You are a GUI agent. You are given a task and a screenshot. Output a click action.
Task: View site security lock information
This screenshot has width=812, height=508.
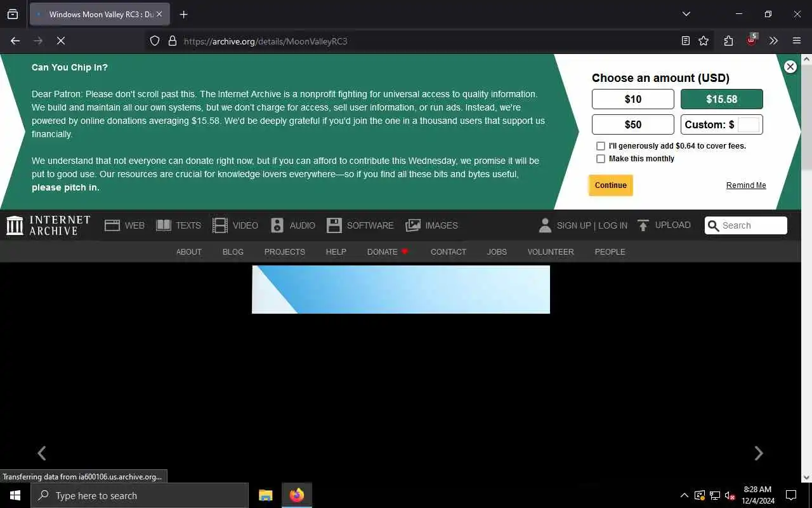point(172,41)
